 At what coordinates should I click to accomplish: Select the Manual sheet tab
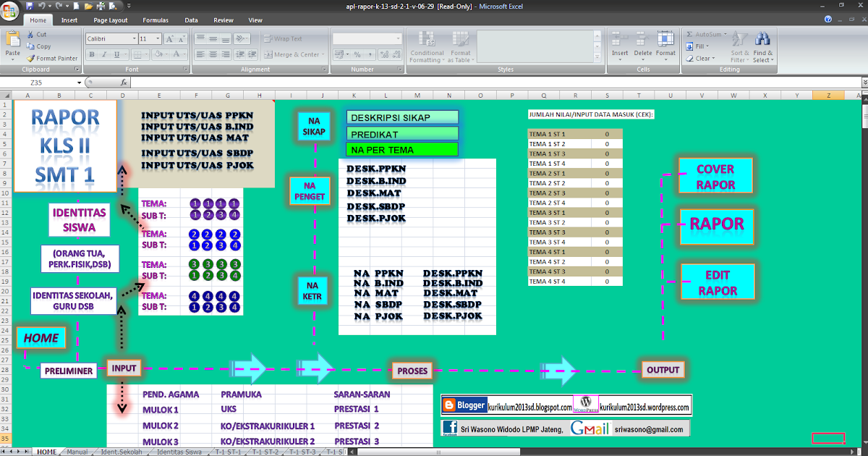coord(77,452)
